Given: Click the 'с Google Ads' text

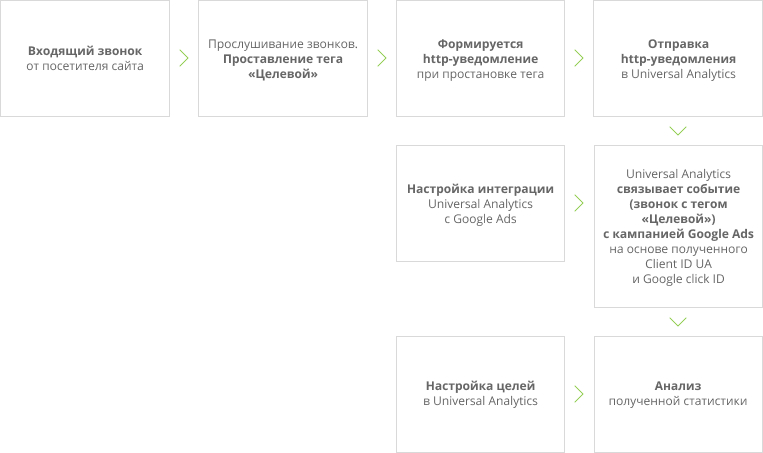Looking at the screenshot, I should pos(480,219).
